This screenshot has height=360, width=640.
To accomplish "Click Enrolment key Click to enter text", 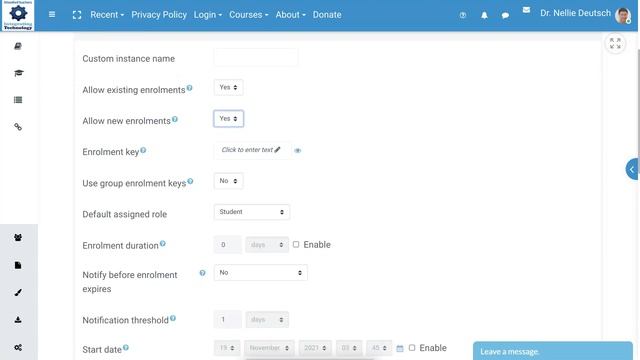I will (251, 150).
